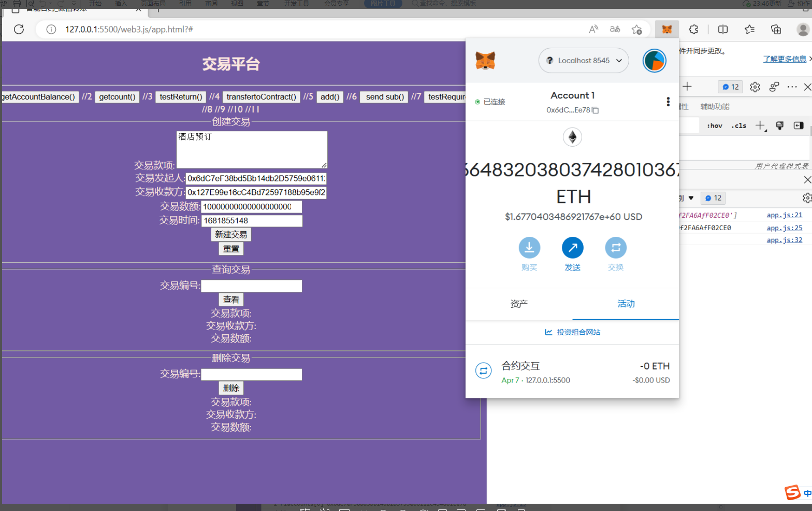This screenshot has height=511, width=812.
Task: Open DevTools settings gear icon
Action: pos(755,87)
